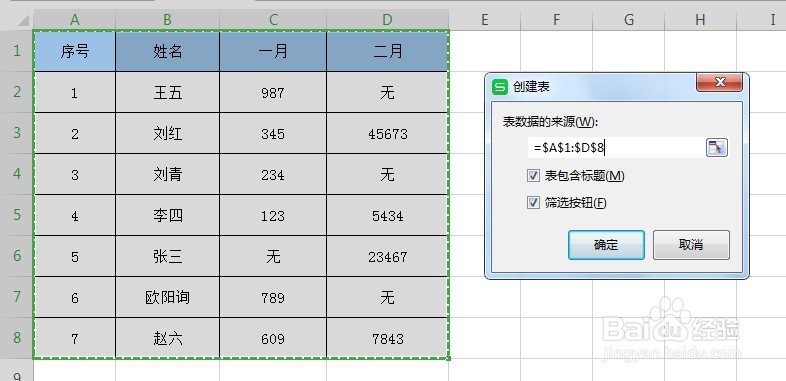Click the cell with value 7843
Viewport: 786px width, 381px height.
point(387,338)
